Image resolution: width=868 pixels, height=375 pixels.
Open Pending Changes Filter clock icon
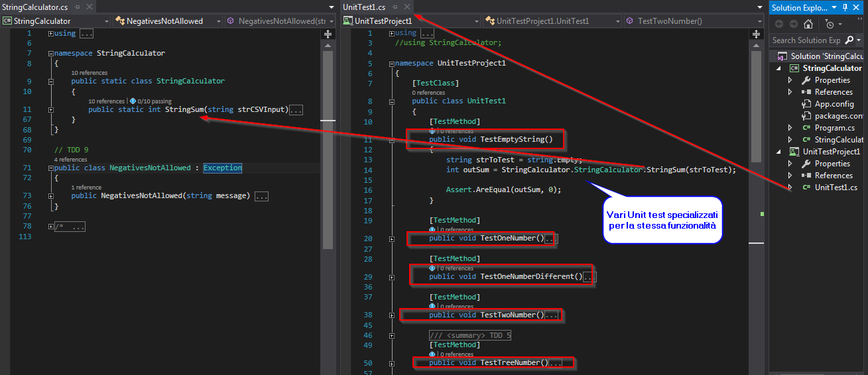pyautogui.click(x=830, y=24)
